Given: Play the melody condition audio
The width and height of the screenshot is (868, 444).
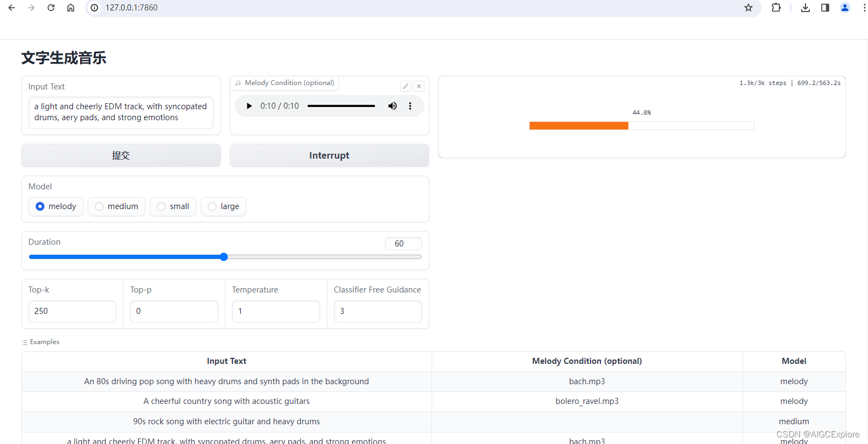Looking at the screenshot, I should click(249, 106).
